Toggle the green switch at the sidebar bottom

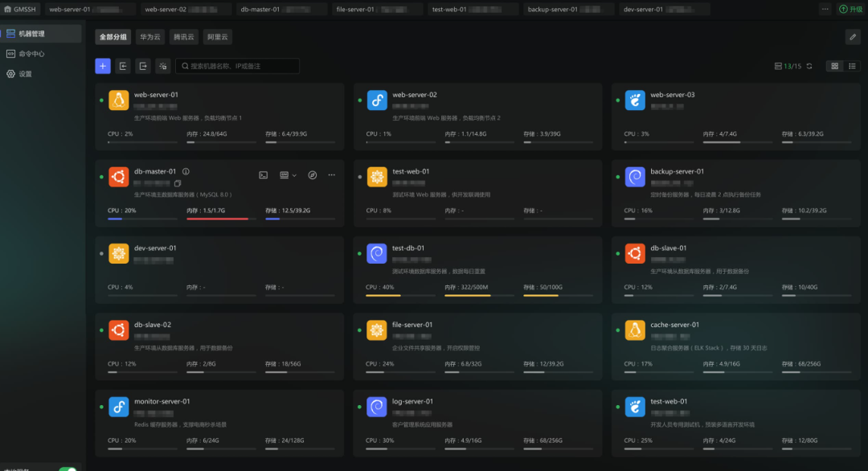(68, 469)
